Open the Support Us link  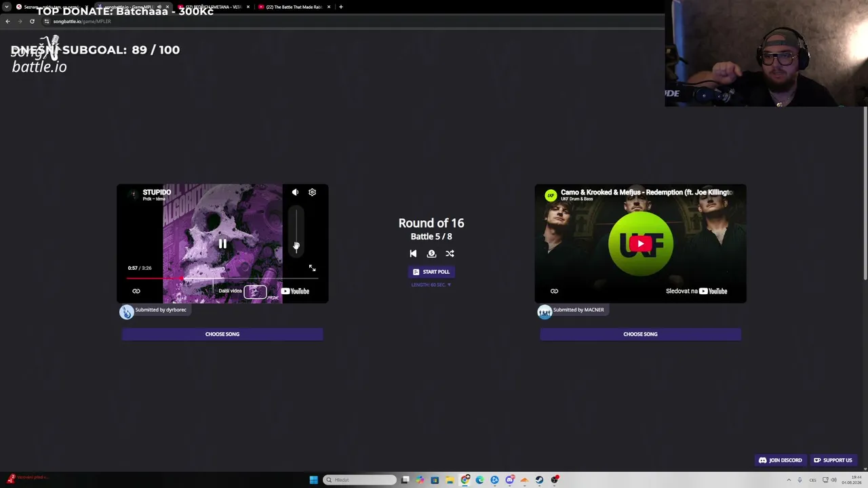pos(833,460)
